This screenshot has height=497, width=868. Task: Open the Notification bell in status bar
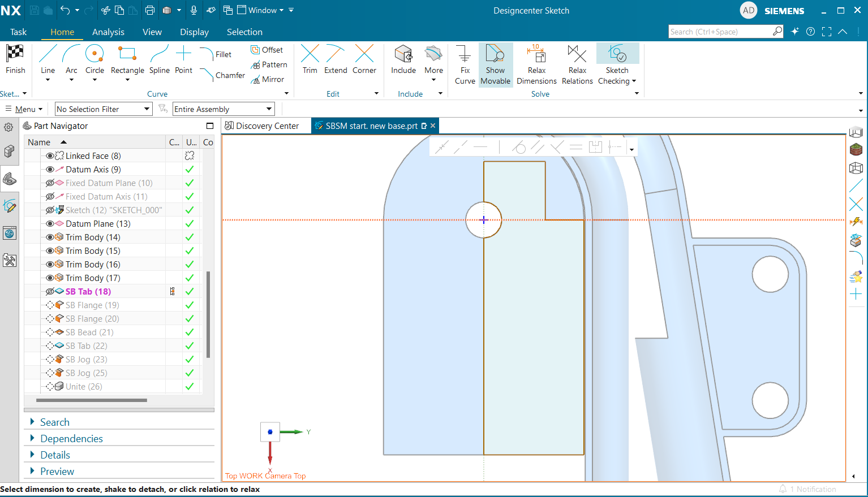coord(783,489)
